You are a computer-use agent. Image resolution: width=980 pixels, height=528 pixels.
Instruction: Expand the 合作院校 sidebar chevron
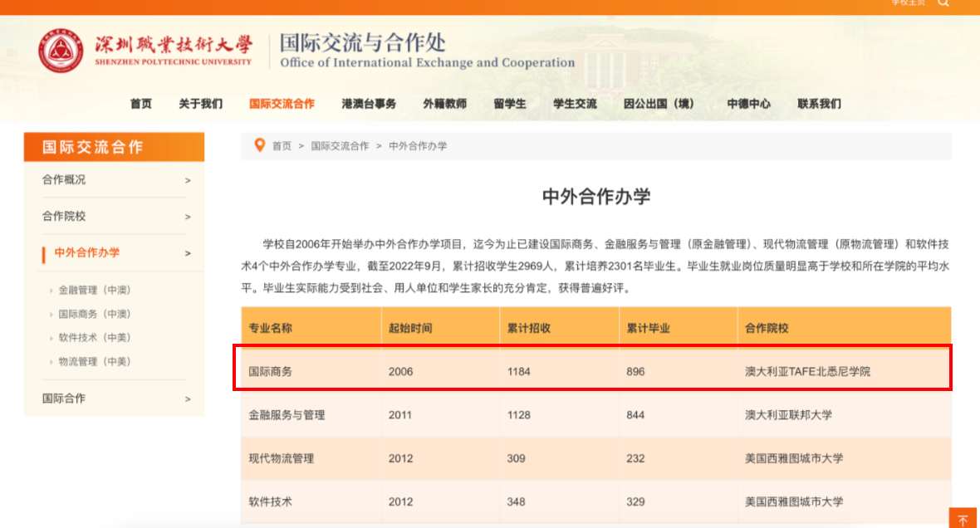pos(188,217)
